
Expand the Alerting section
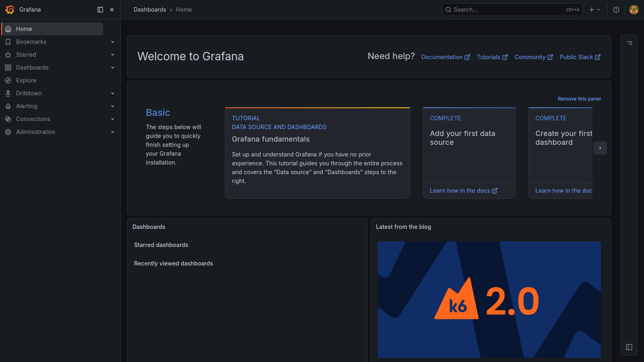pyautogui.click(x=113, y=106)
